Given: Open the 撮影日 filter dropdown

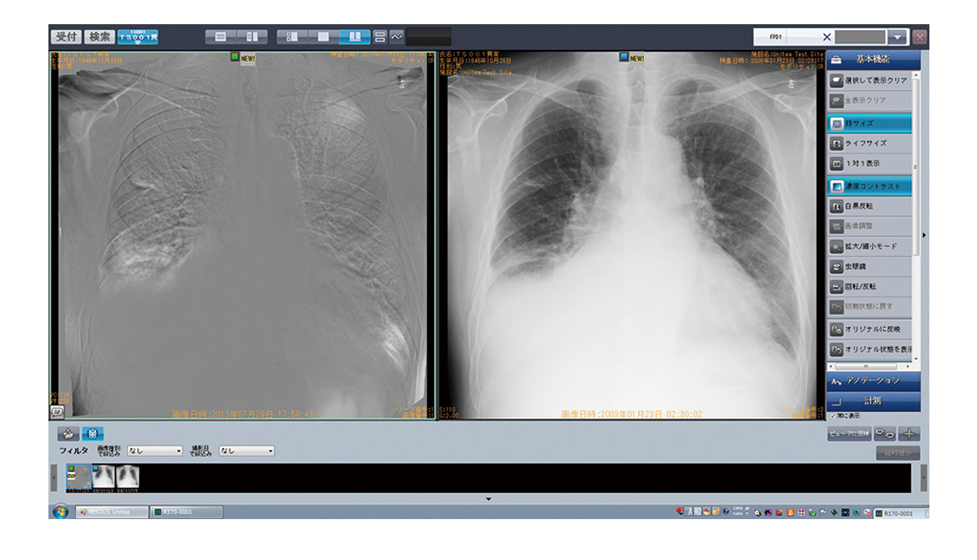Looking at the screenshot, I should click(246, 451).
